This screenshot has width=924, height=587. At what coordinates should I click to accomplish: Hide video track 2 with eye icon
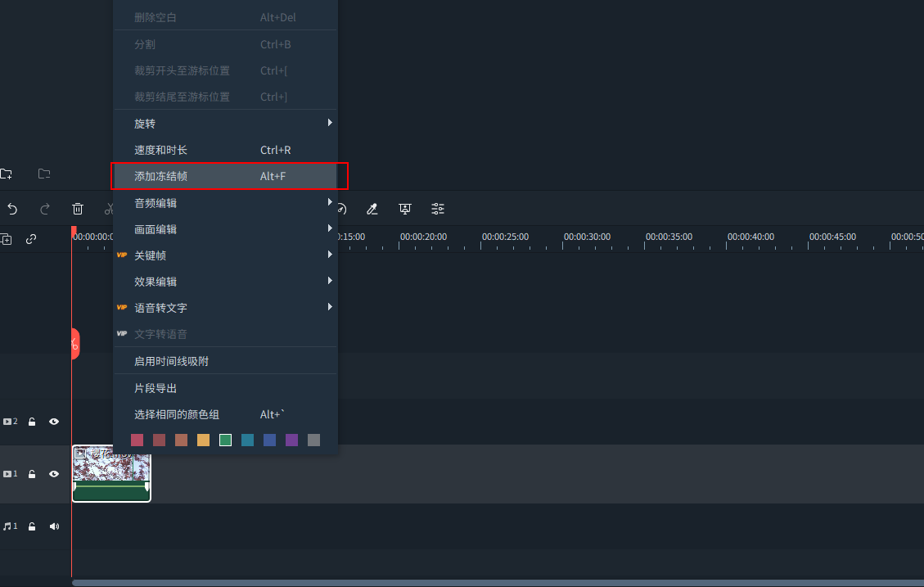[x=54, y=422]
